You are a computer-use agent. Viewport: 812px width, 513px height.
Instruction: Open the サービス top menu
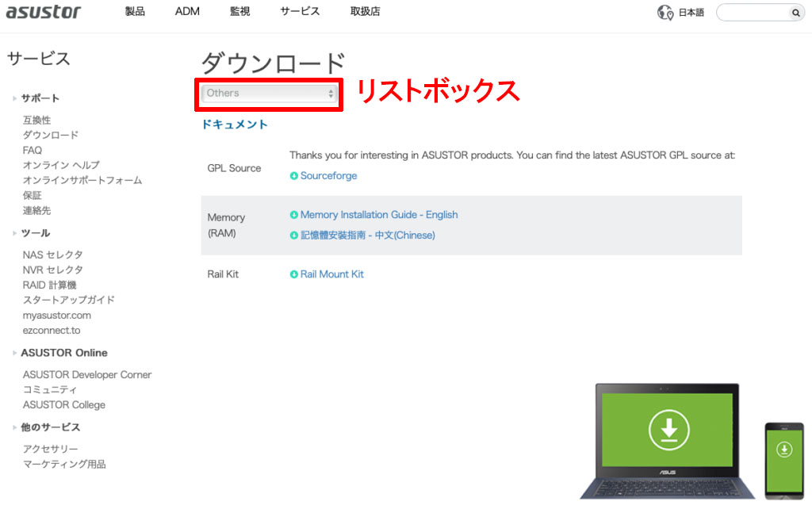[300, 12]
